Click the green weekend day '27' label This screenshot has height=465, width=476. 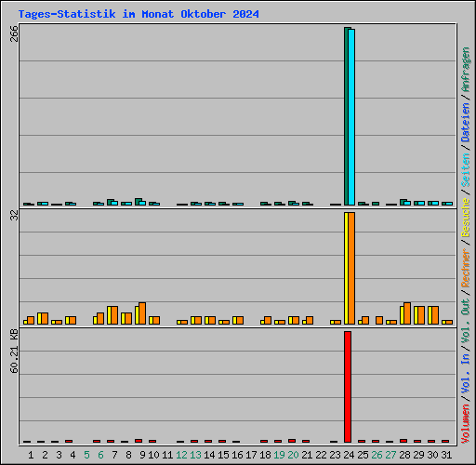(390, 455)
